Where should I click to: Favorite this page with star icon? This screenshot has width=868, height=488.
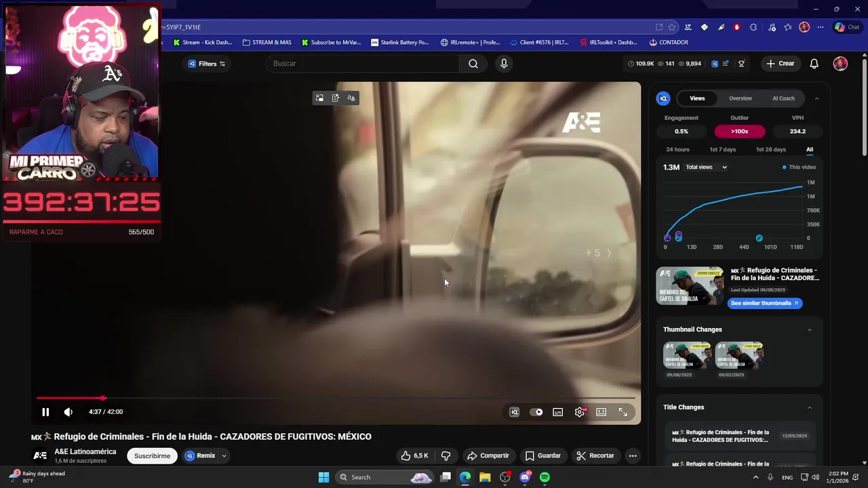(x=672, y=27)
